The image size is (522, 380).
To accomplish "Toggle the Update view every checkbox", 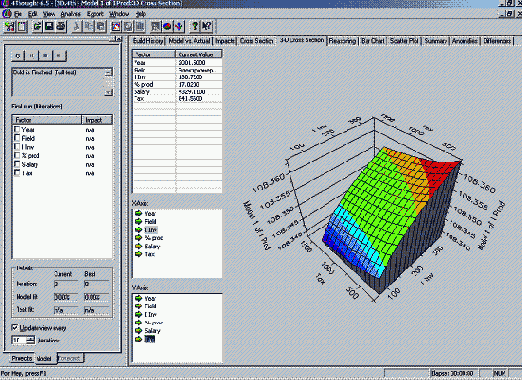I will click(15, 328).
